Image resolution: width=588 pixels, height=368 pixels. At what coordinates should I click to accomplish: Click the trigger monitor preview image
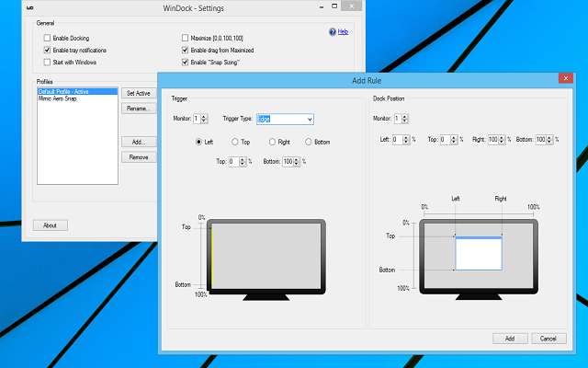pos(266,256)
